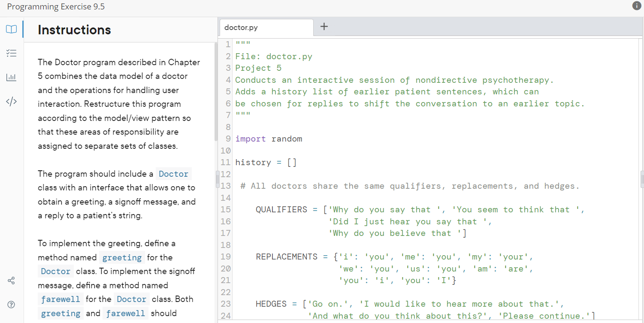Click the code editor scrollbar on the right
The width and height of the screenshot is (644, 323).
pyautogui.click(x=641, y=180)
